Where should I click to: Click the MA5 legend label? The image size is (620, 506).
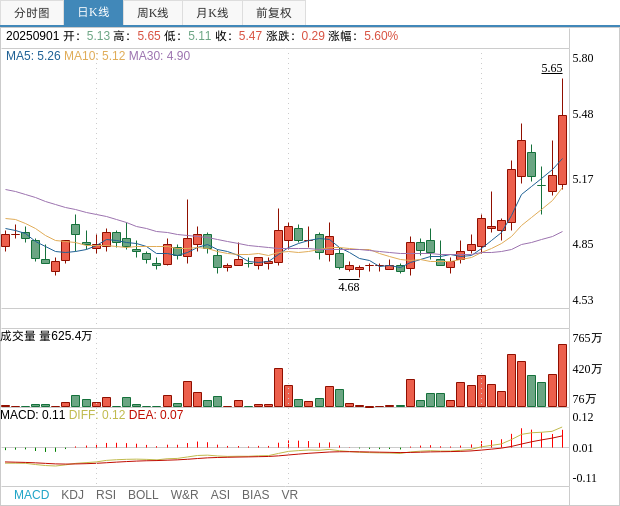(33, 56)
